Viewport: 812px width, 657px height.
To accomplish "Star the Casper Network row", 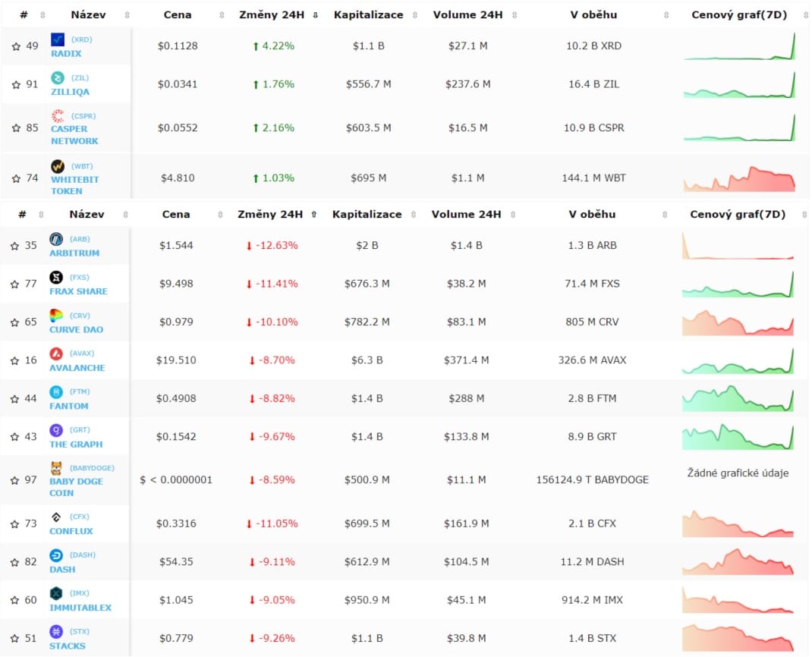I will [16, 128].
